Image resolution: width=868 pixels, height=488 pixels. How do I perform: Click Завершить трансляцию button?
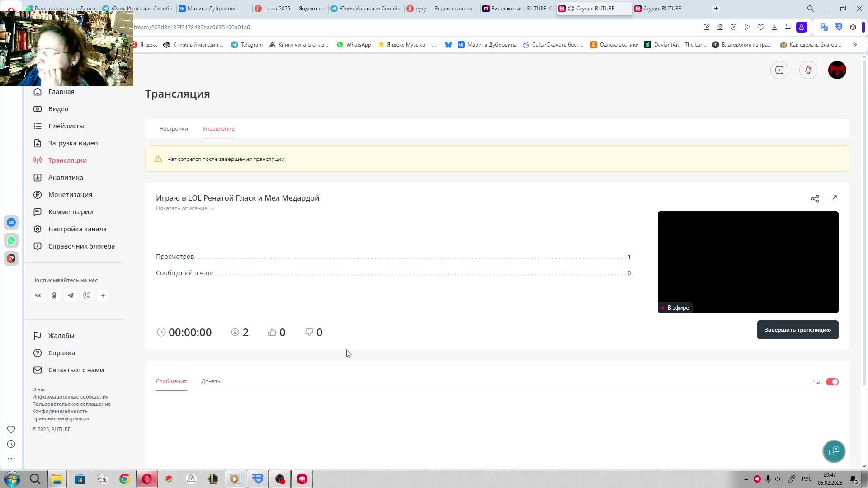click(x=797, y=330)
